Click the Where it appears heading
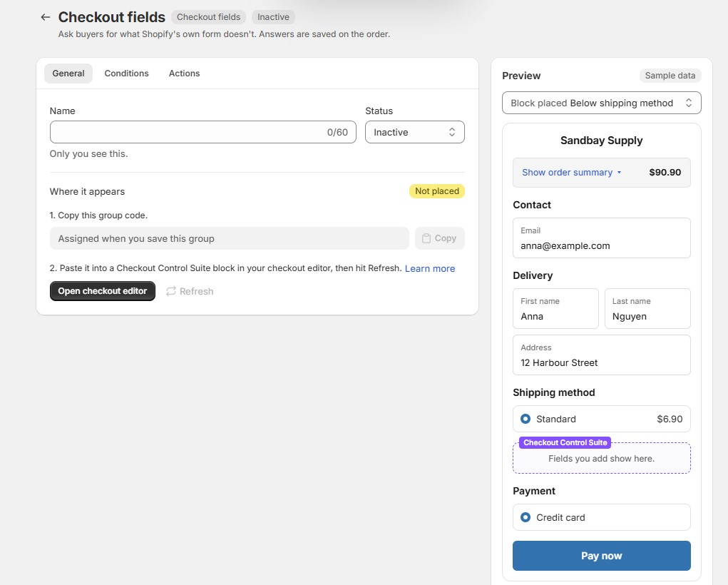The width and height of the screenshot is (728, 585). click(x=87, y=191)
